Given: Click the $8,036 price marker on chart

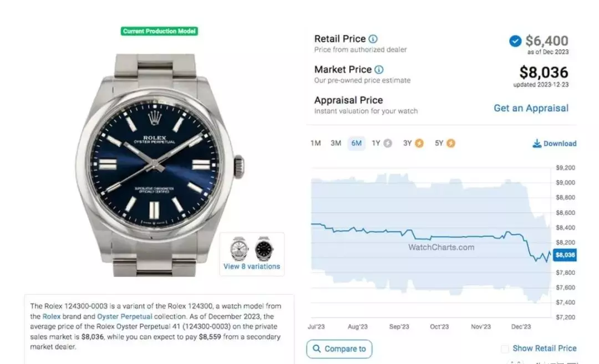Looking at the screenshot, I should coord(565,255).
